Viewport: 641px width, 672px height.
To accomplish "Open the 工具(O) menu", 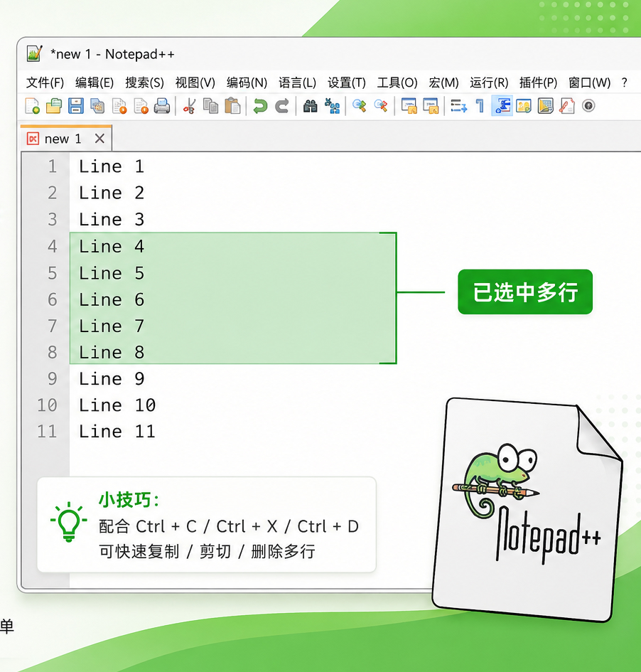I will [x=397, y=82].
